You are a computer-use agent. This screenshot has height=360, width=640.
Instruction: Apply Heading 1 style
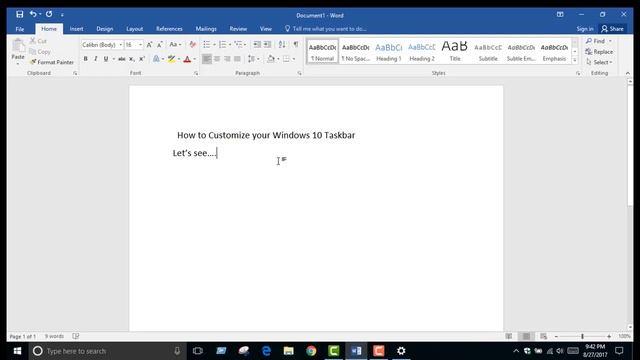(389, 51)
